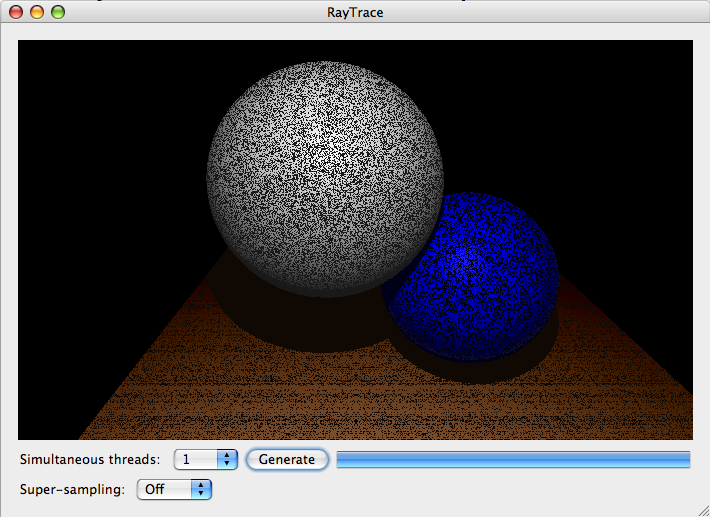710x517 pixels.
Task: Click the threads popup up-down arrows
Action: [x=227, y=459]
